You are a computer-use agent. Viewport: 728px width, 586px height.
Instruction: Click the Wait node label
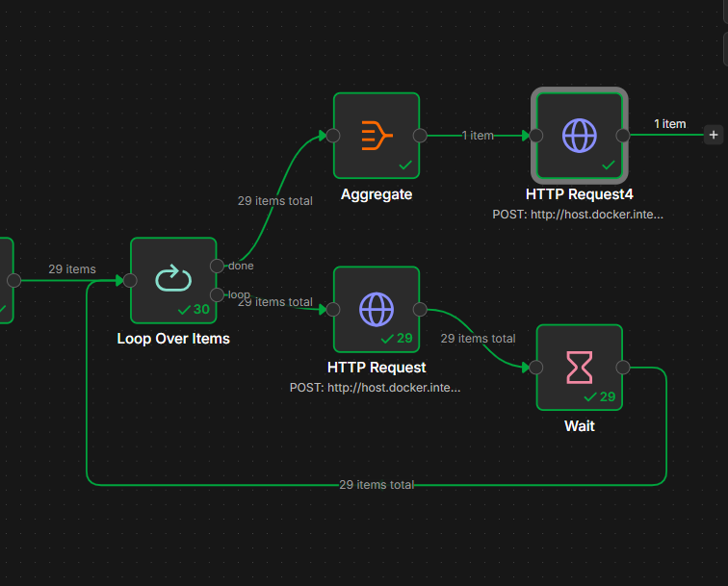(580, 426)
